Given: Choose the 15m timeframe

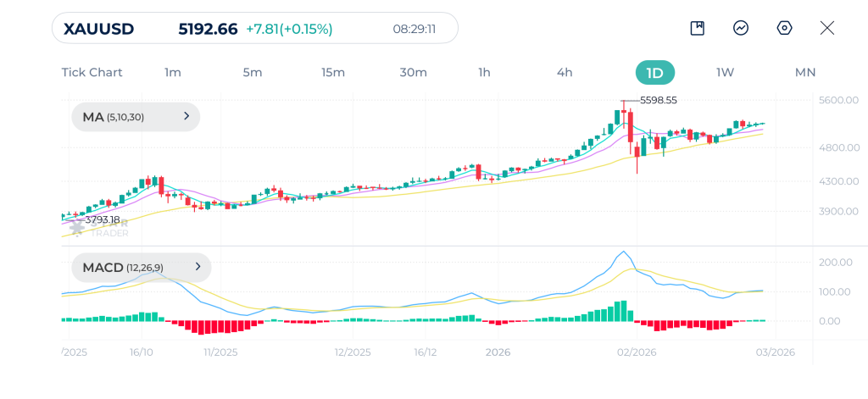Looking at the screenshot, I should tap(333, 72).
